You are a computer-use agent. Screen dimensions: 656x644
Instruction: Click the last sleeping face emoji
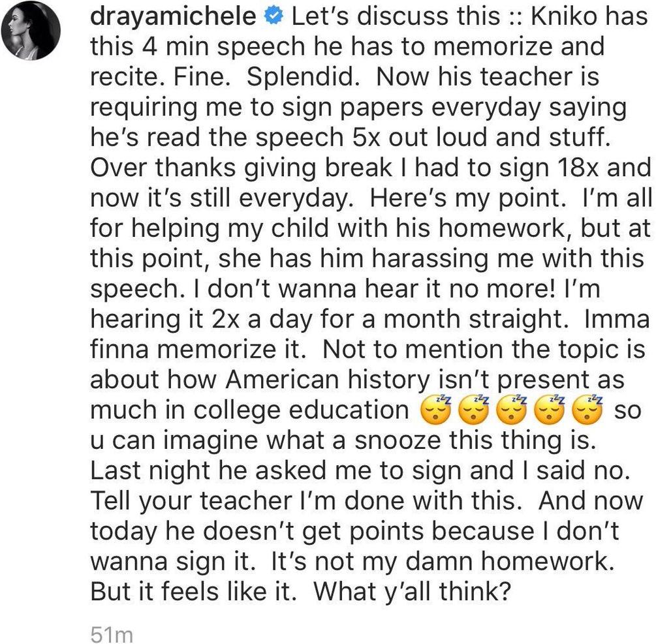[588, 409]
